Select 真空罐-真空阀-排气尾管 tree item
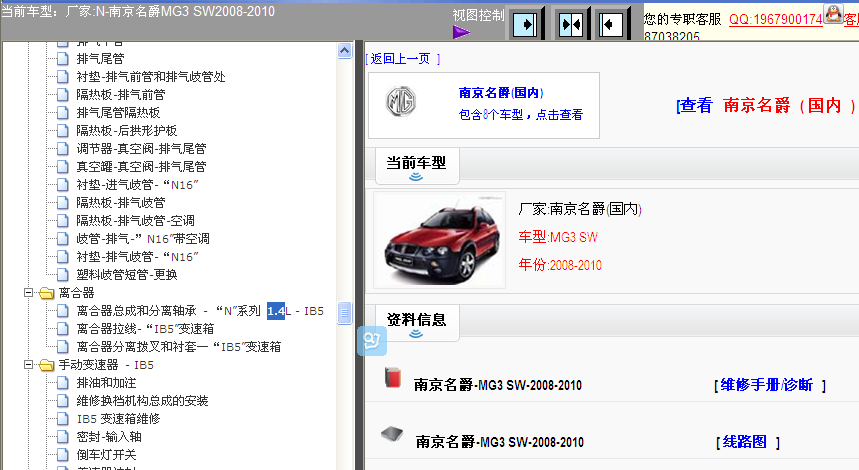859x470 pixels. (141, 167)
